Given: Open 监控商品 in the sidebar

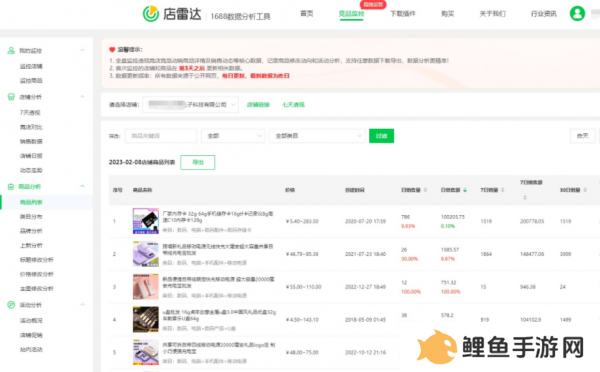Looking at the screenshot, I should [31, 81].
